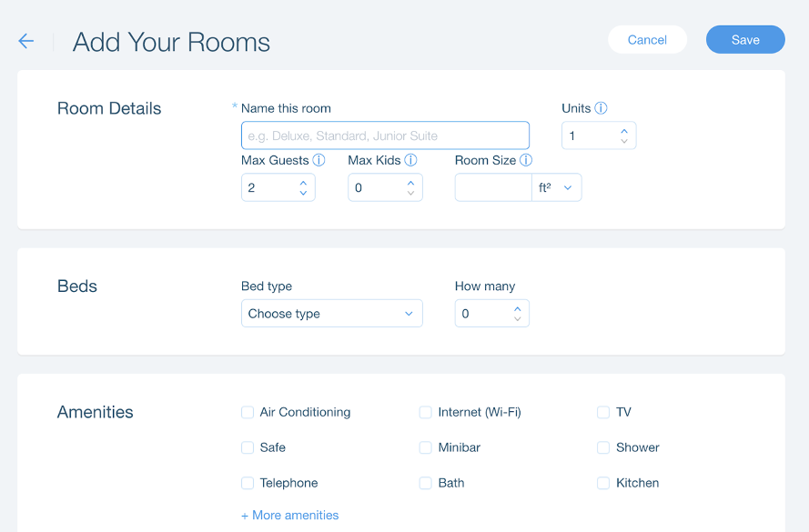This screenshot has height=532, width=809.
Task: Open the Bed type dropdown
Action: pyautogui.click(x=331, y=313)
